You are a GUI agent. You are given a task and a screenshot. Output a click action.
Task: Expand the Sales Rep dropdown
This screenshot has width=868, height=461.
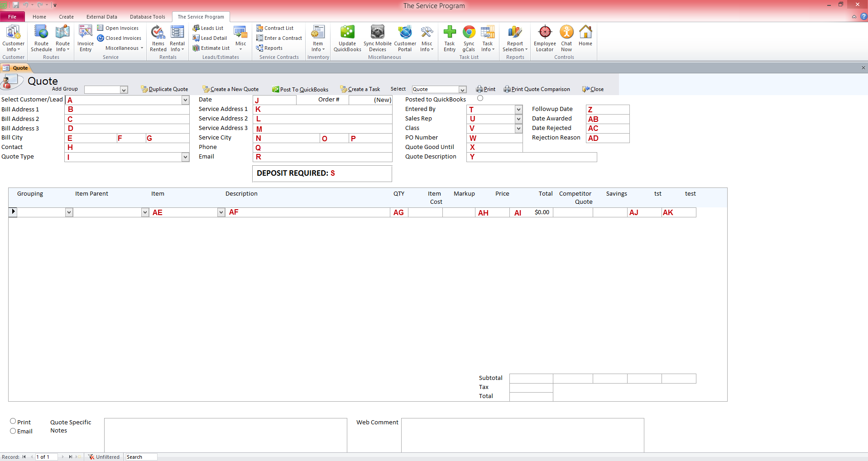(x=518, y=119)
